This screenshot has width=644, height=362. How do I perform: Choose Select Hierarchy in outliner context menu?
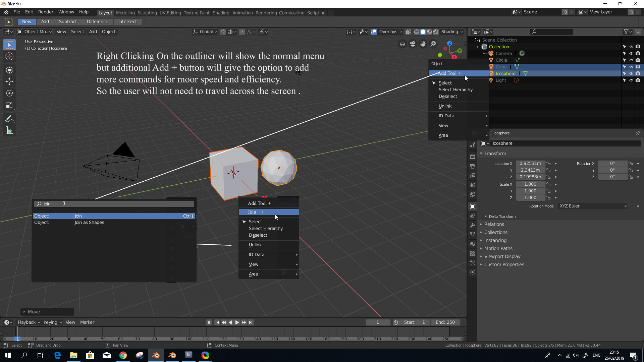click(x=455, y=89)
